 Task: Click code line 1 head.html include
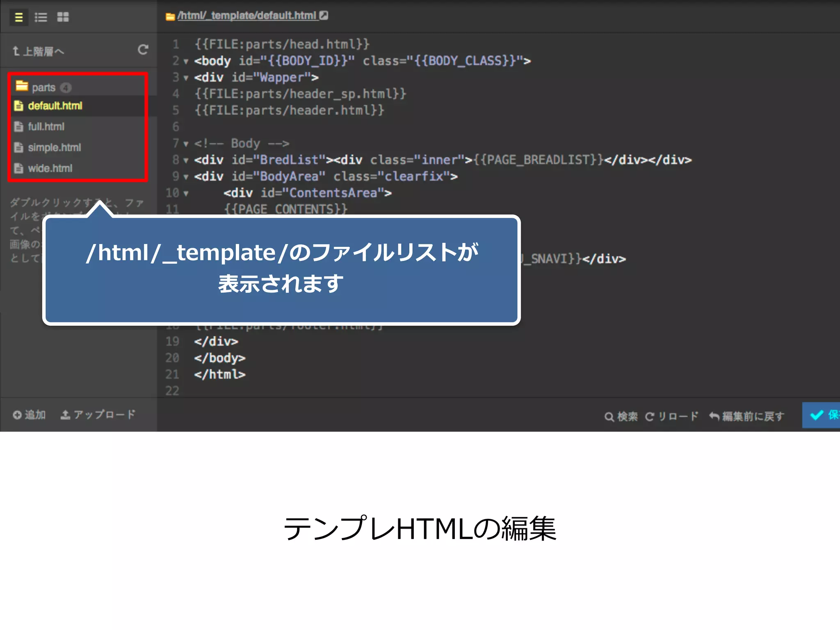[x=282, y=44]
